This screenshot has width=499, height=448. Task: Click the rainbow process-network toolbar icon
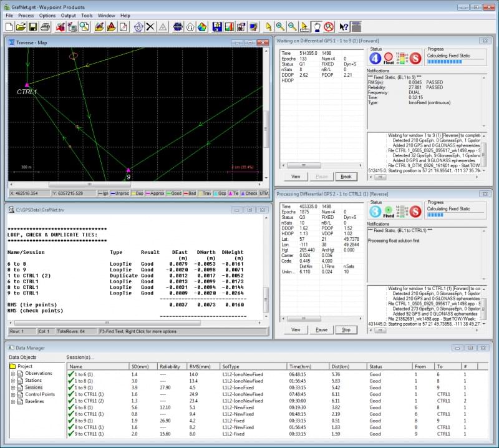[201, 26]
